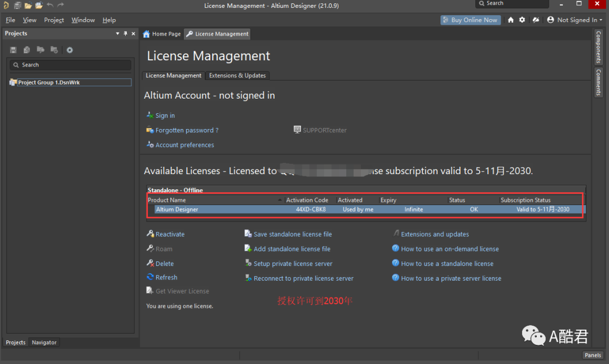Click the Panels button in status bar
The image size is (609, 364).
593,355
